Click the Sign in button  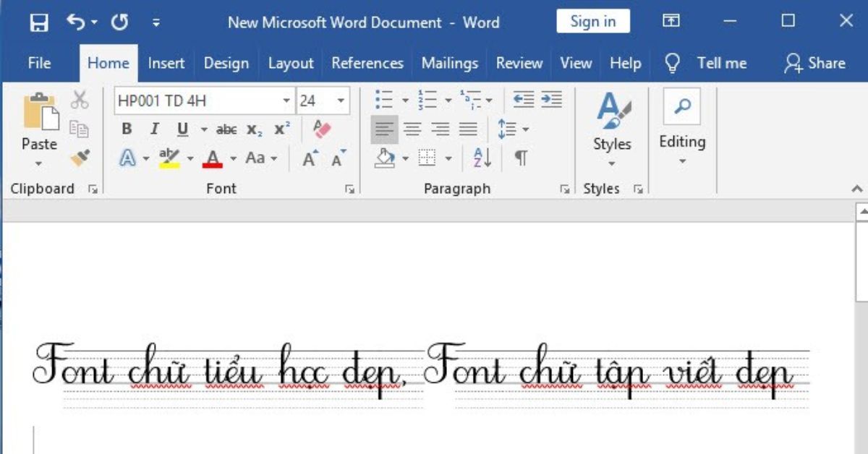coord(593,22)
